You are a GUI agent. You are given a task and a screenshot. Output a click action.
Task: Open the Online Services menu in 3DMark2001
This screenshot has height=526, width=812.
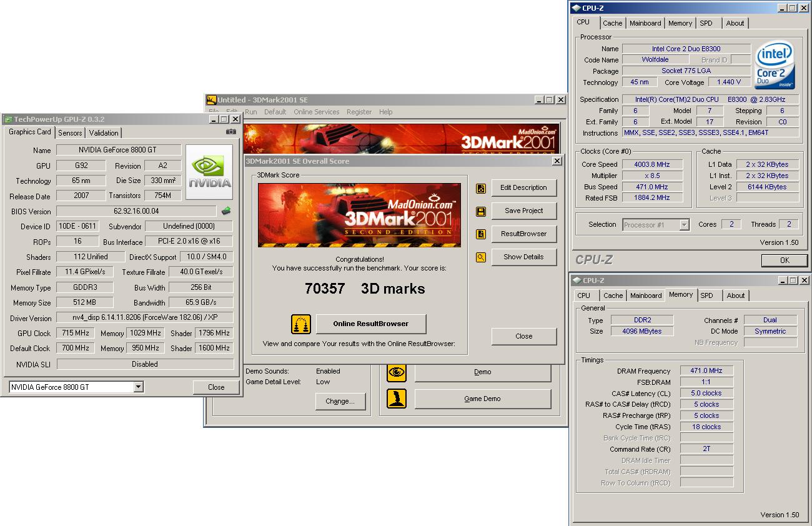[x=316, y=112]
